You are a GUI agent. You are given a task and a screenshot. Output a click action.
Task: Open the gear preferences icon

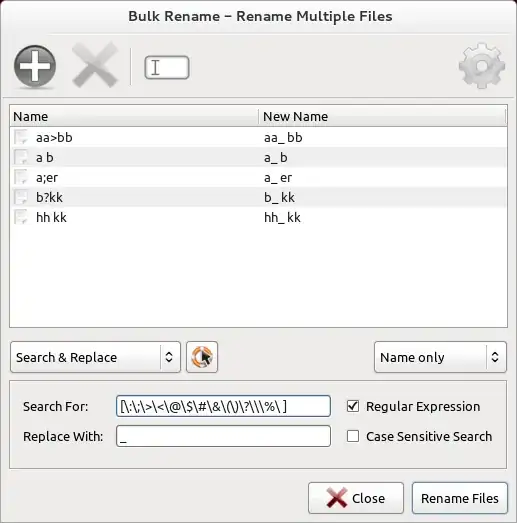click(482, 66)
